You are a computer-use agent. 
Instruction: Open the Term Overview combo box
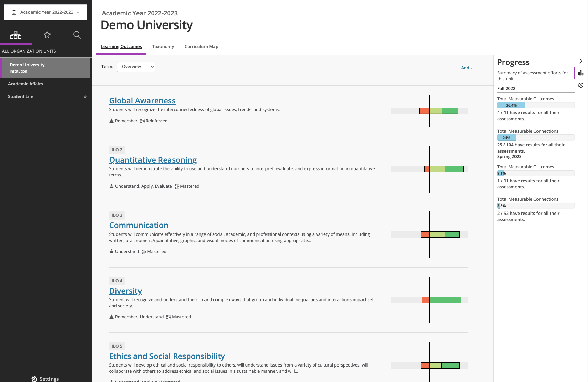136,67
